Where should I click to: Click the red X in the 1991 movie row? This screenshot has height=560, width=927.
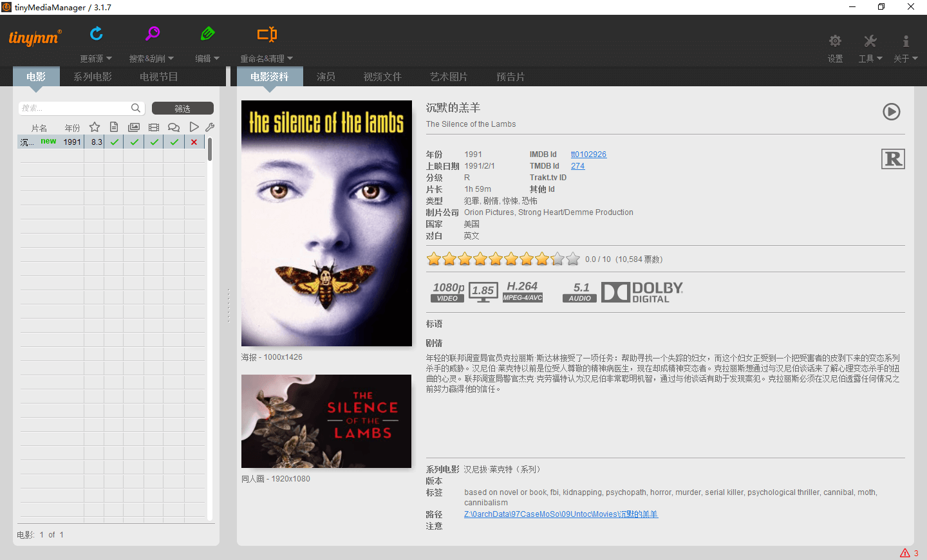click(x=194, y=142)
